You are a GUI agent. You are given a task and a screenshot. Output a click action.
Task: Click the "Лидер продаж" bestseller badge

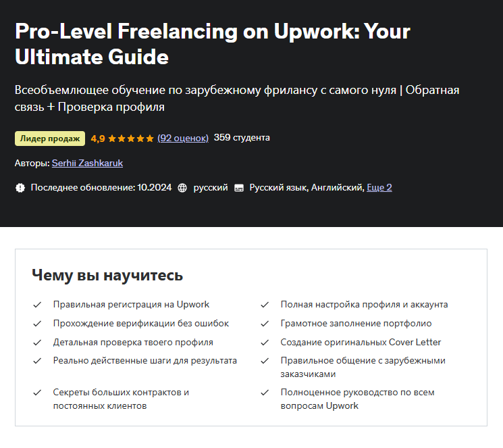(50, 139)
